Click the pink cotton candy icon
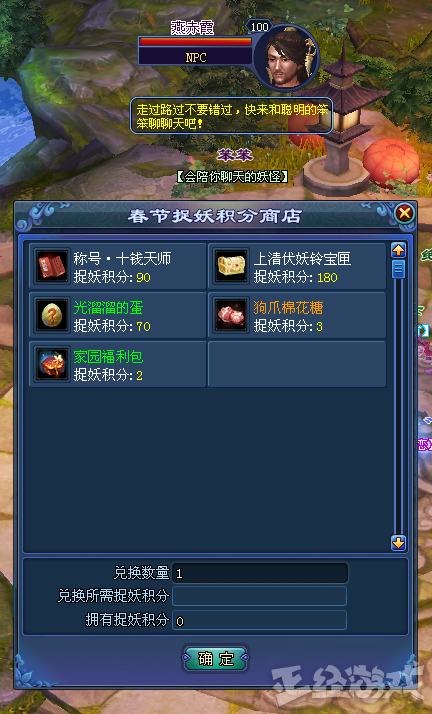432x714 pixels. pos(231,315)
